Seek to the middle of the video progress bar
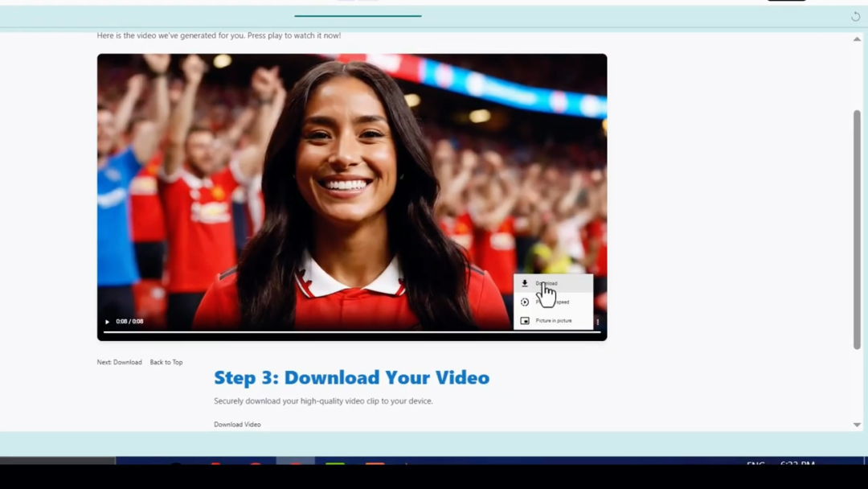The width and height of the screenshot is (868, 489). [x=352, y=331]
